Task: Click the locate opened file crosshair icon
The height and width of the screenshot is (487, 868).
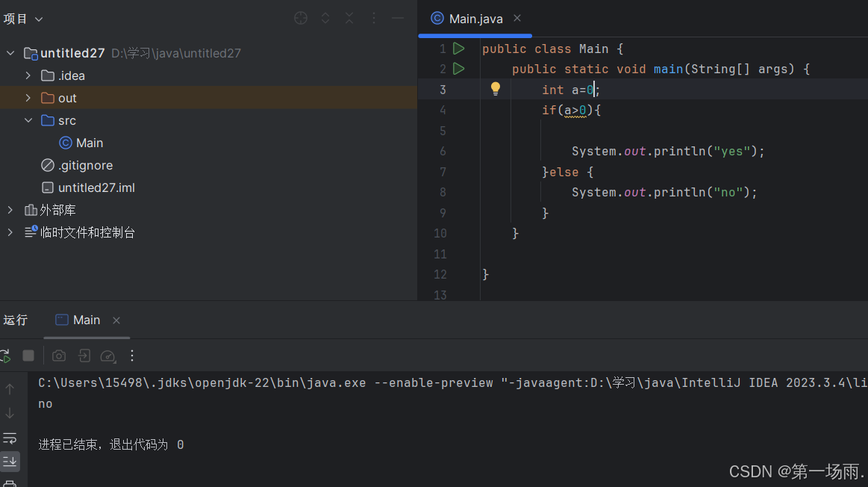Action: click(x=301, y=18)
